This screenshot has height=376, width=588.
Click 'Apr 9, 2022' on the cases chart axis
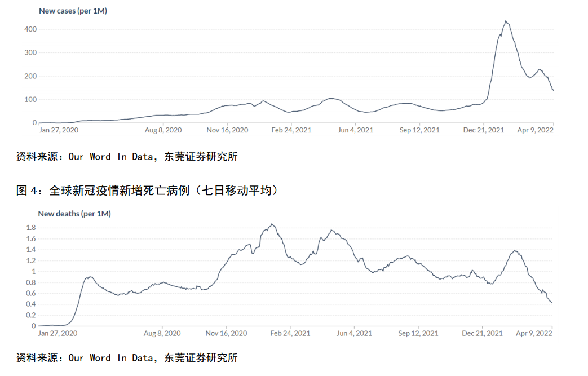(535, 130)
